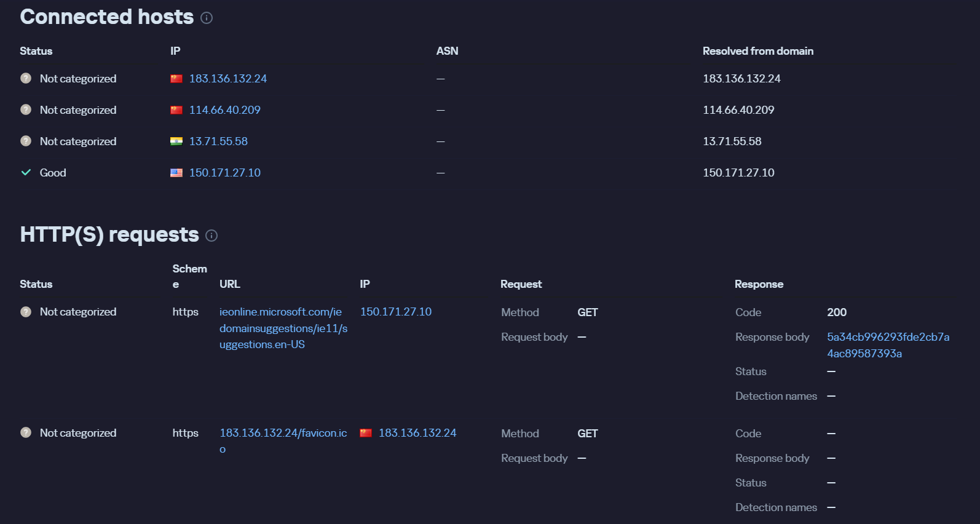The image size is (980, 524).
Task: Click the question-mark status icon for host 13.71.55.58
Action: pos(26,141)
